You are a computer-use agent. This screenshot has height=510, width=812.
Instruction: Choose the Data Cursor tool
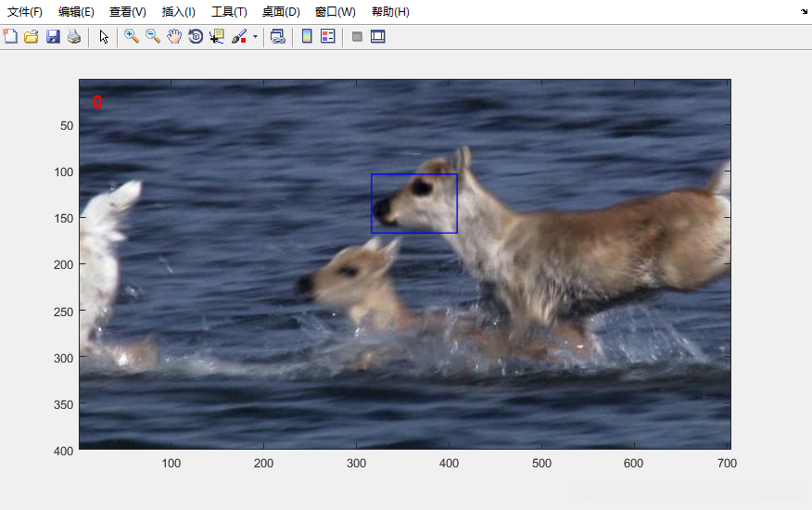(217, 37)
